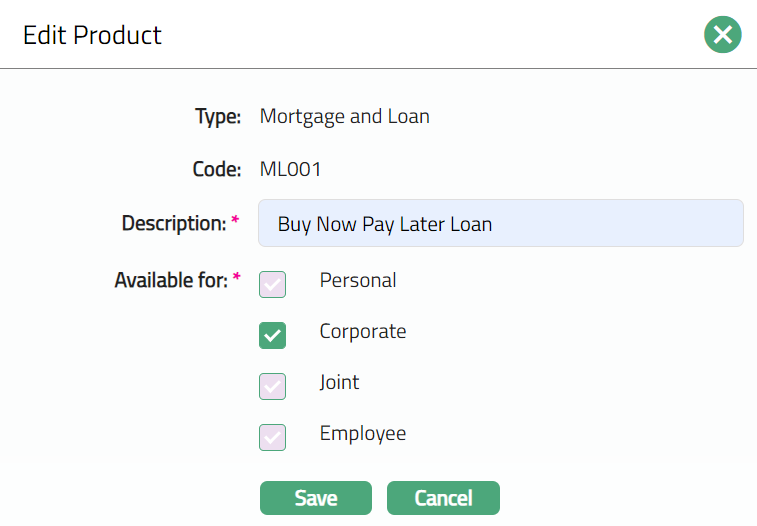The height and width of the screenshot is (526, 757).
Task: Click the Type field label
Action: [218, 117]
